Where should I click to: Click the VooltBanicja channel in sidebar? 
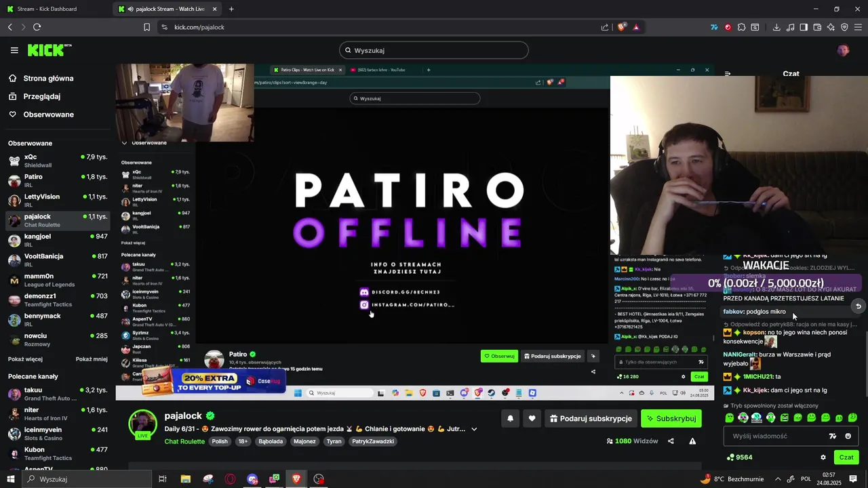pos(58,260)
